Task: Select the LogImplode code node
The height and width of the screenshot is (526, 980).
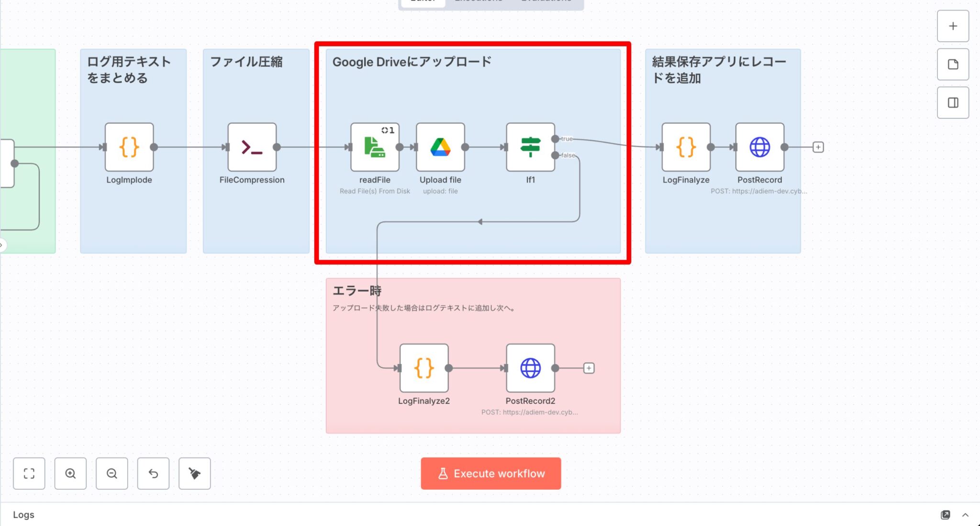Action: click(x=129, y=147)
